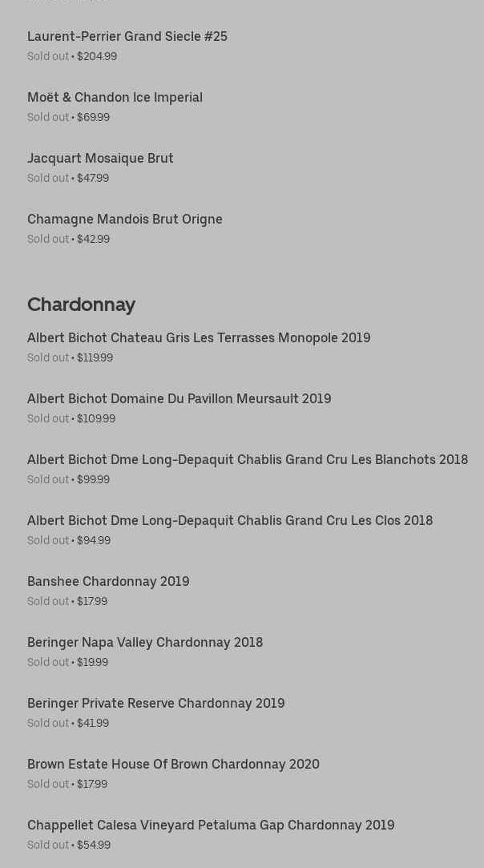
Task: Click the $41.99 Beringer Private Reserve price
Action: point(93,723)
